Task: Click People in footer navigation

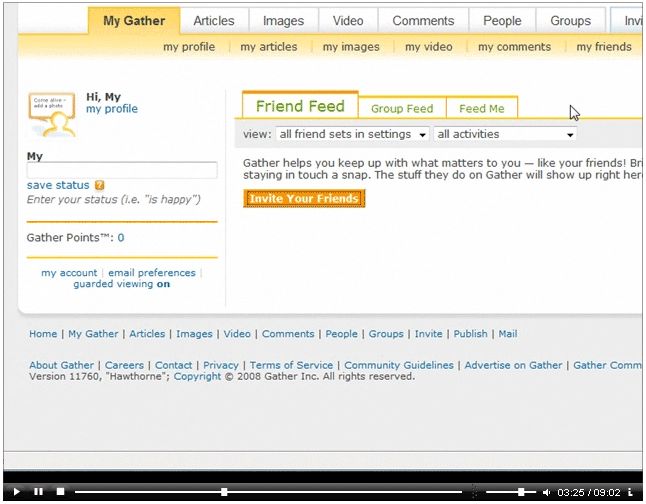Action: coord(342,334)
